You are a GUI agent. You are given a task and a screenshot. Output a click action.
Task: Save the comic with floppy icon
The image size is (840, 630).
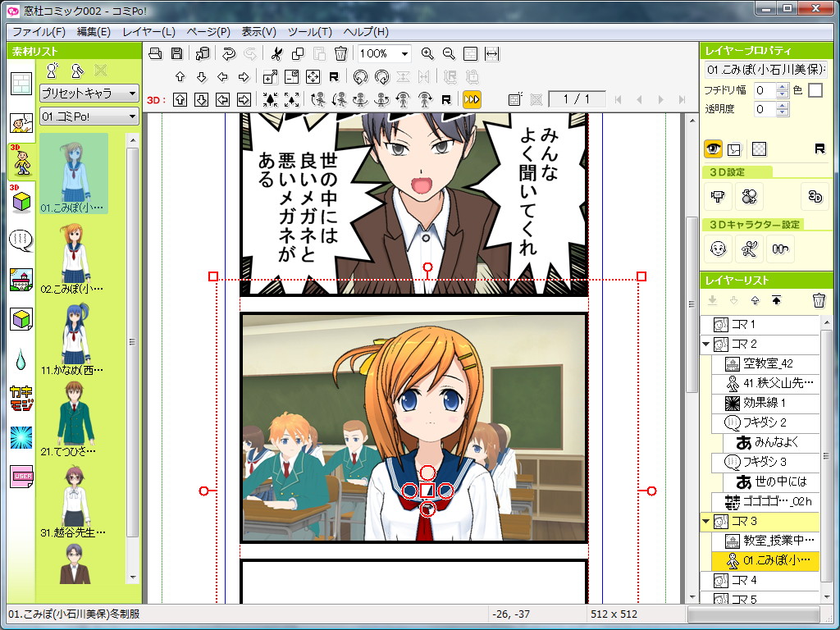[177, 53]
